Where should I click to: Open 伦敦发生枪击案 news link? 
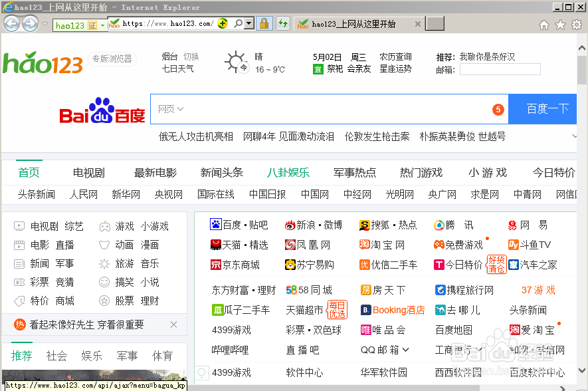[x=377, y=136]
